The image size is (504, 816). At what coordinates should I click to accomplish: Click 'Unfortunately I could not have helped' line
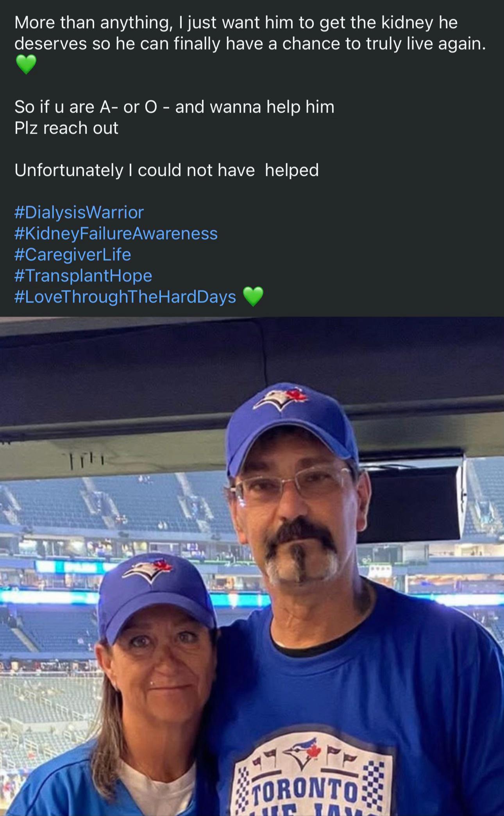(167, 170)
